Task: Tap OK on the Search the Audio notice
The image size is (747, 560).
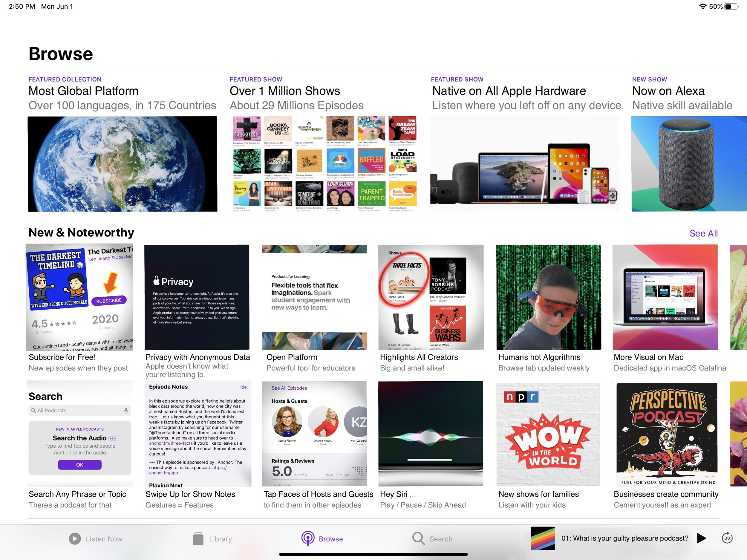Action: tap(79, 465)
